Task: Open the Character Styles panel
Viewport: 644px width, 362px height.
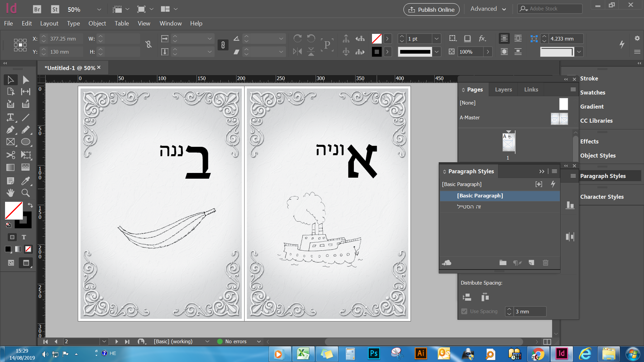Action: (x=602, y=197)
